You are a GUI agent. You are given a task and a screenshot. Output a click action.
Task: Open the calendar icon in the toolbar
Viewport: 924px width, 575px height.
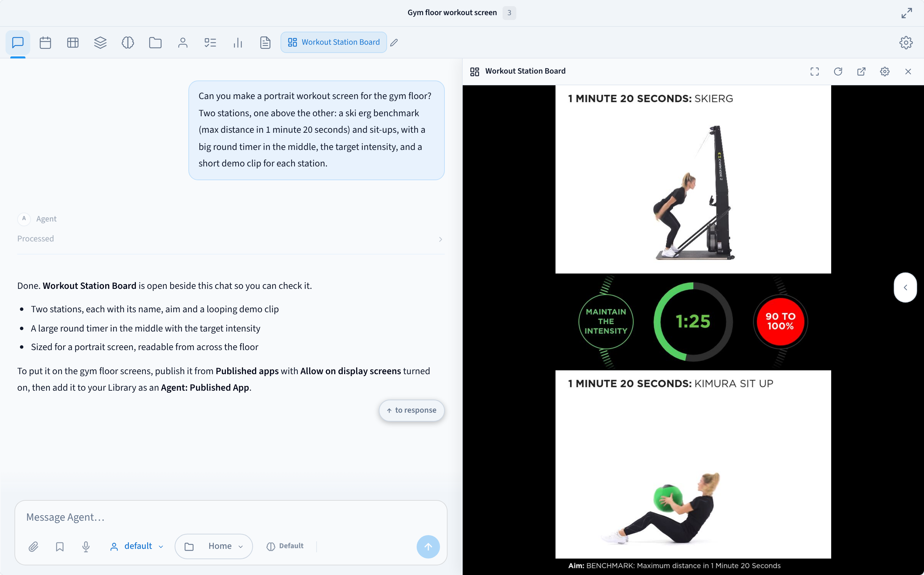tap(45, 42)
